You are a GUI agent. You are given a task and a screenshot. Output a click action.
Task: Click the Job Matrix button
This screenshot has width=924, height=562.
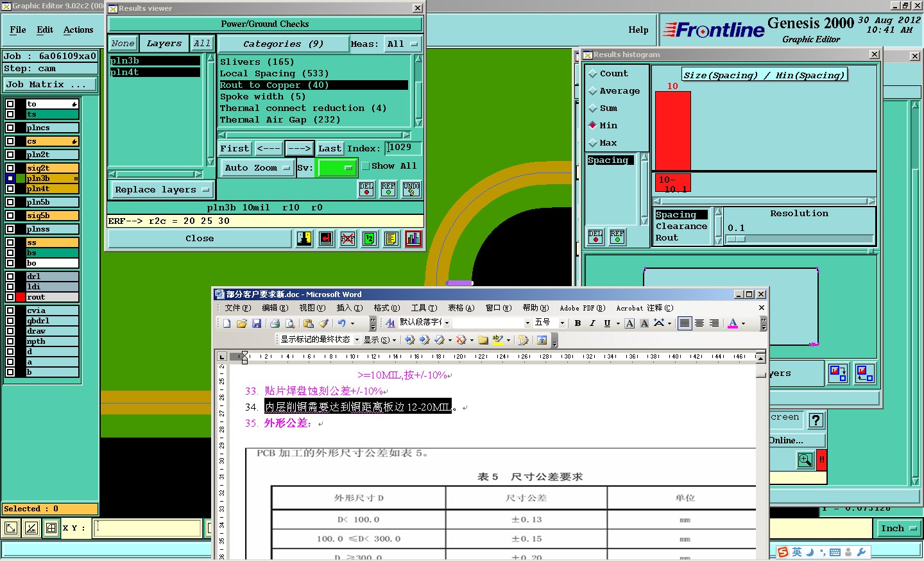click(50, 85)
